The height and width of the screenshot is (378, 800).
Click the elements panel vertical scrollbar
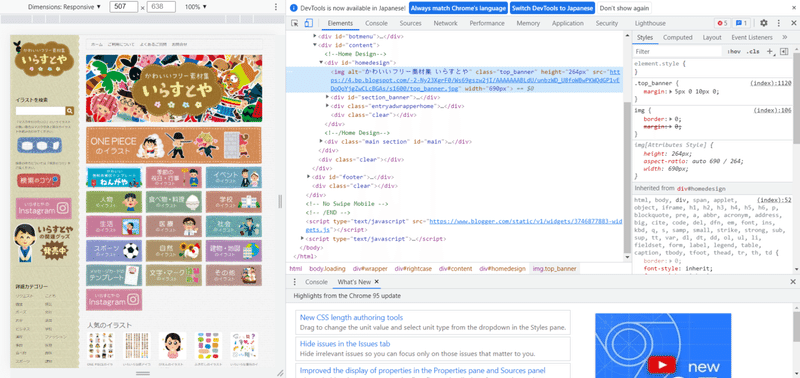627,177
